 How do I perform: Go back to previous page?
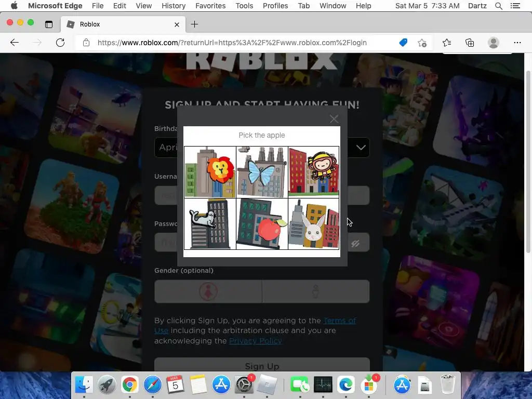[15, 43]
